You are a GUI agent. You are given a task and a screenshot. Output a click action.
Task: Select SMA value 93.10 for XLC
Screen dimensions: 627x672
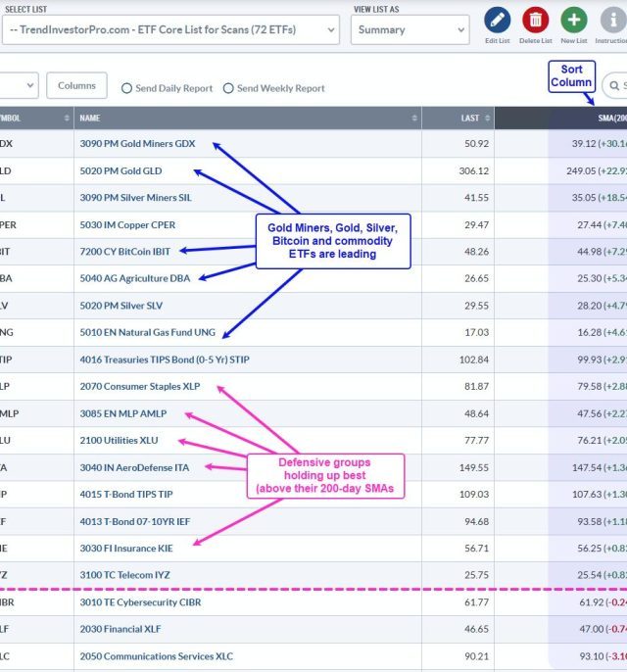click(x=592, y=656)
